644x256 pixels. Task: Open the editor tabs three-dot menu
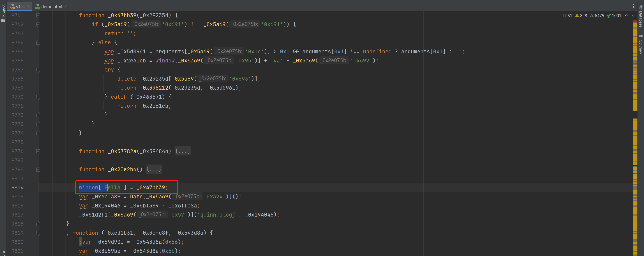(633, 7)
